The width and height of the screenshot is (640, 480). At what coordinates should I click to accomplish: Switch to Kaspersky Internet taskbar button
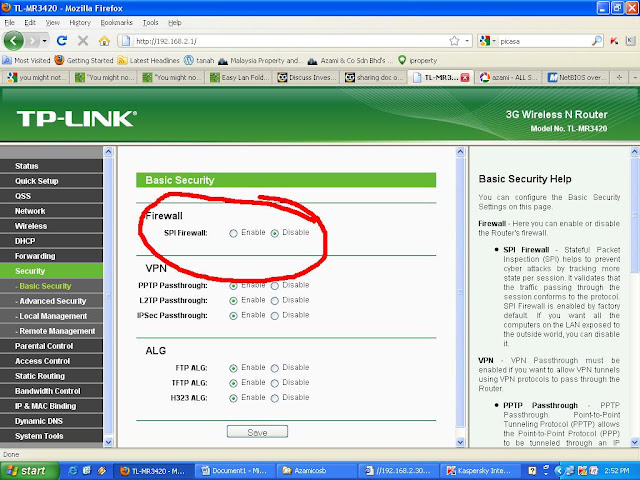pyautogui.click(x=480, y=471)
